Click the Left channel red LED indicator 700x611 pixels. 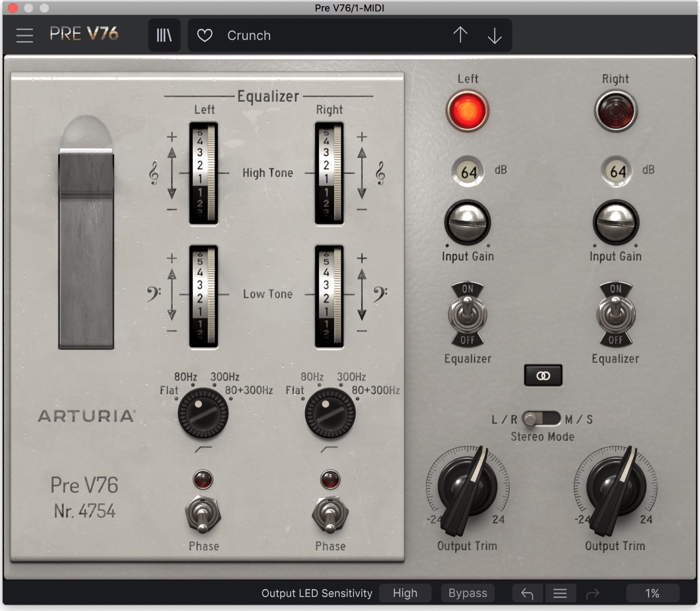467,111
